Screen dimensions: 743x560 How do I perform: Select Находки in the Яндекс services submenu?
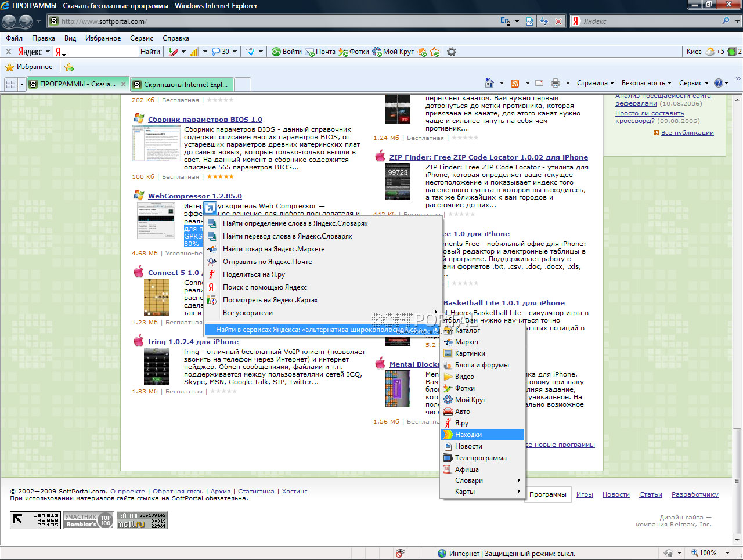483,435
